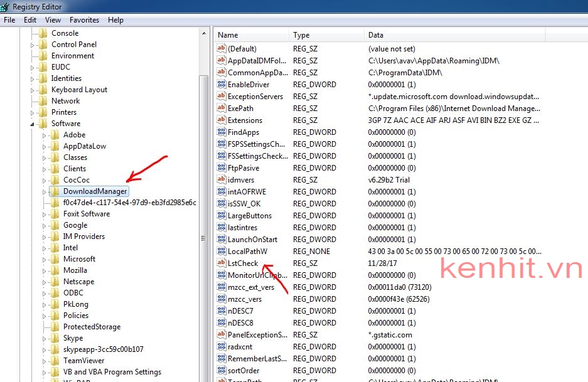
Task: Click the LstCheck string value icon
Action: (x=221, y=263)
